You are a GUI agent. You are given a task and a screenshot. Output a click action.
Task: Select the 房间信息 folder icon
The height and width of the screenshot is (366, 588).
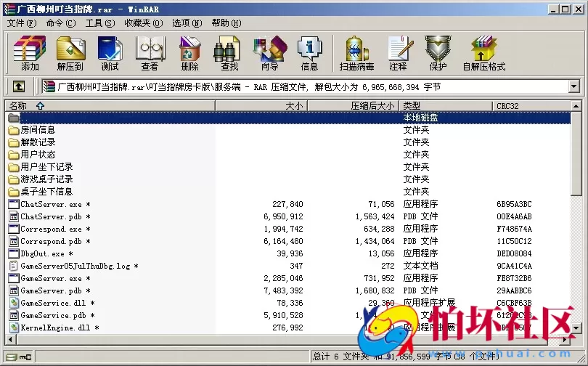pos(14,130)
